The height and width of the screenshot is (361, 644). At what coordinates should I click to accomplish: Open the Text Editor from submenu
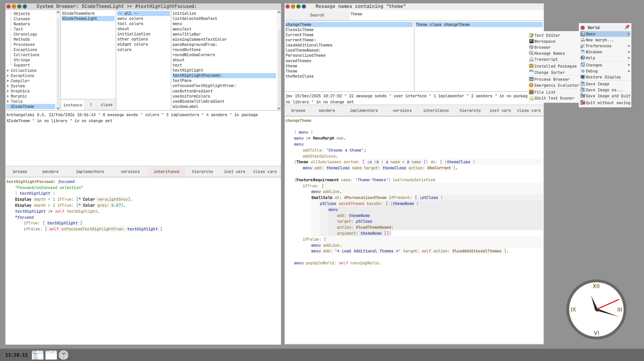point(546,35)
